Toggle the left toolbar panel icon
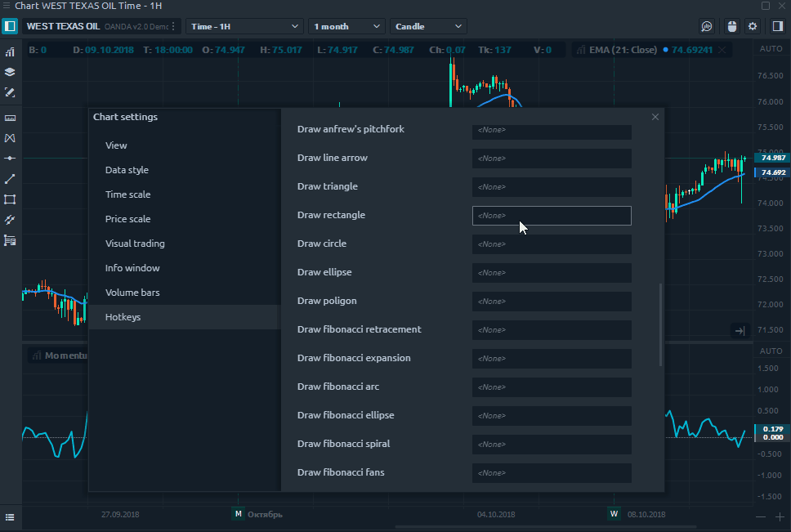 (10, 26)
